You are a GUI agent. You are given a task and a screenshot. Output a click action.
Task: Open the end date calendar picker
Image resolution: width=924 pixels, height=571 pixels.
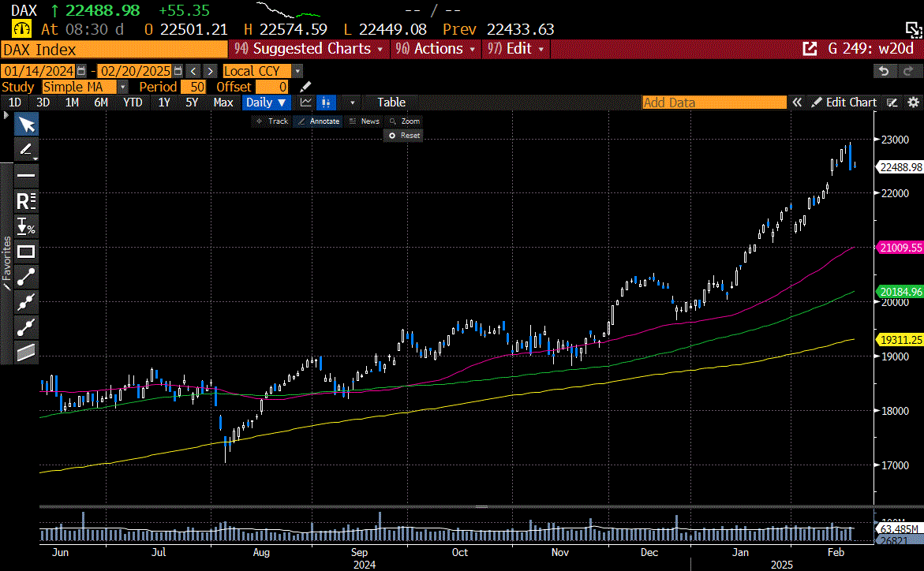coord(178,71)
